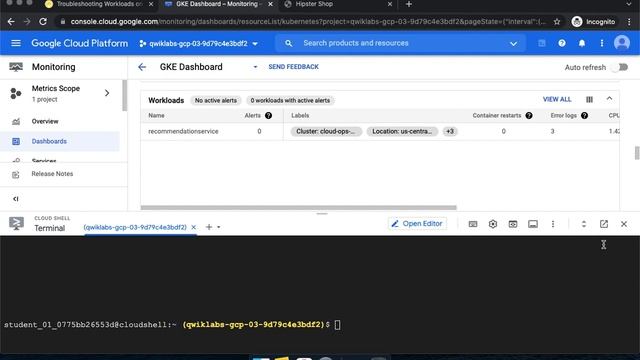
Task: Select the qwiklabs Cloud Shell terminal tab
Action: (x=135, y=227)
